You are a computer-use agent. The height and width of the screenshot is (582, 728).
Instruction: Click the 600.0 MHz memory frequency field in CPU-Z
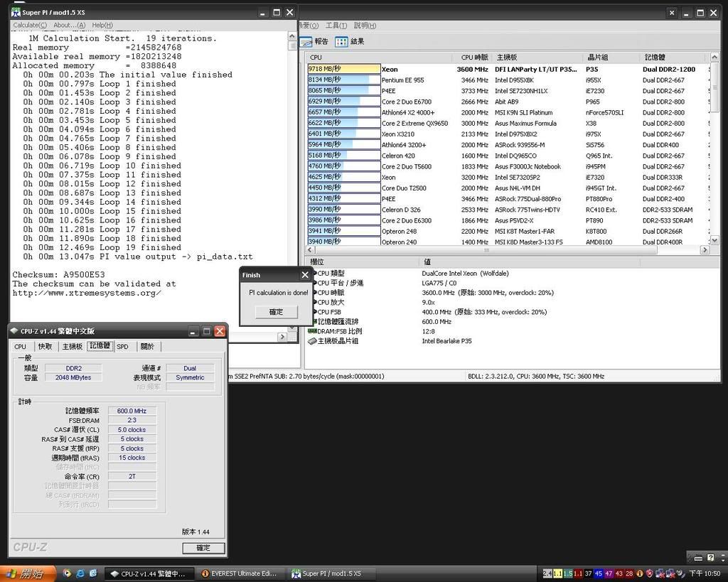pos(132,411)
